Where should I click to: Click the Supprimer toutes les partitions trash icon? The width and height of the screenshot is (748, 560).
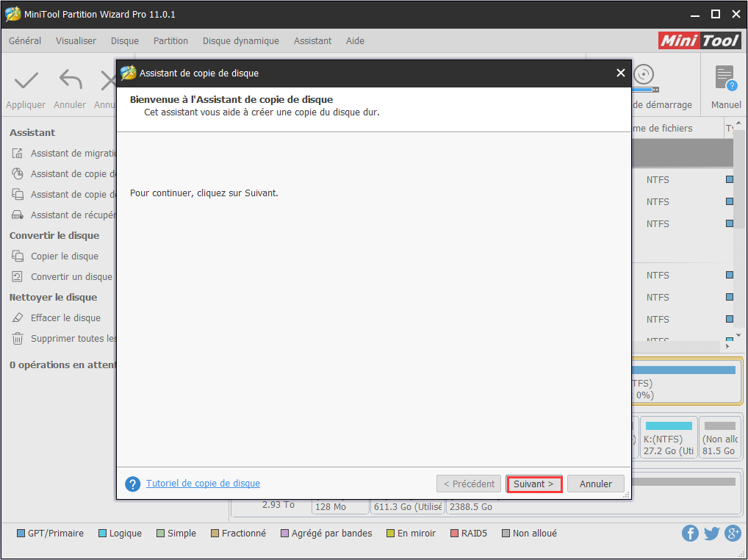point(18,338)
